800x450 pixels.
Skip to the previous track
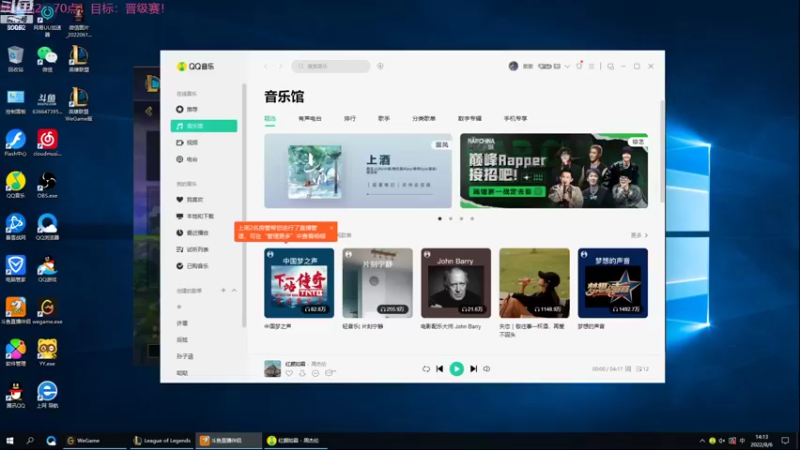coord(440,369)
